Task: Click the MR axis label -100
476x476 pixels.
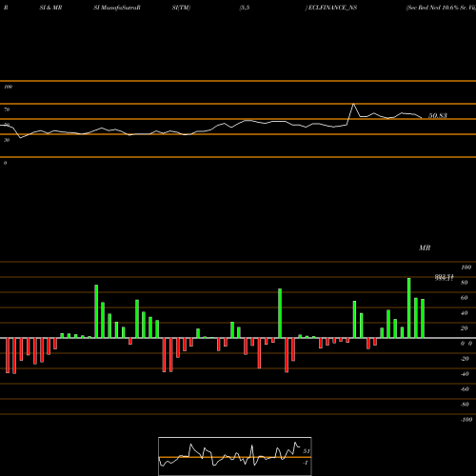Action: pos(466,420)
